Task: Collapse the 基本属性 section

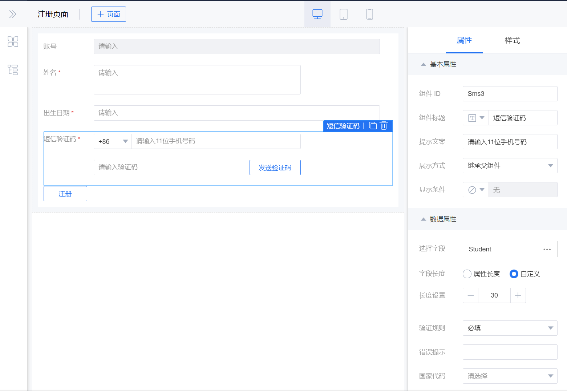Action: pyautogui.click(x=423, y=64)
